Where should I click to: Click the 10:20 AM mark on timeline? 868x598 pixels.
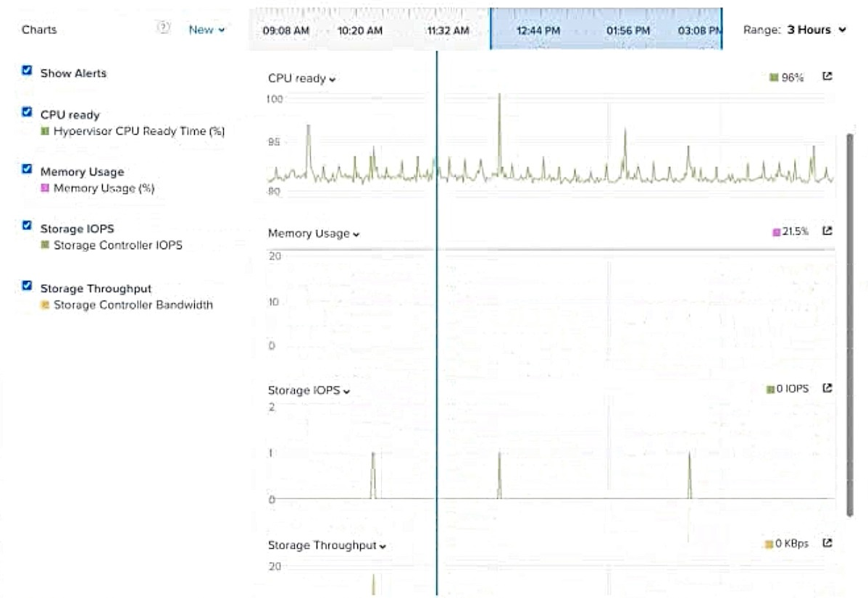360,30
